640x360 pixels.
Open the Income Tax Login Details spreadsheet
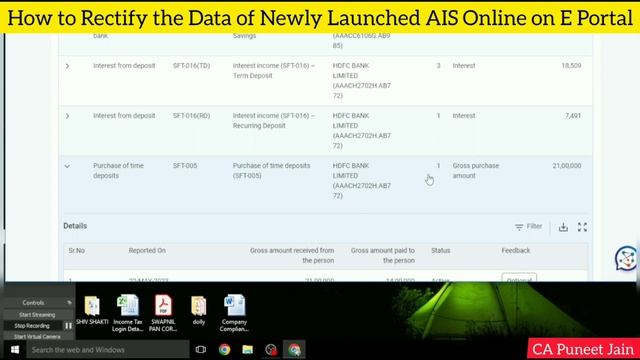pyautogui.click(x=128, y=313)
